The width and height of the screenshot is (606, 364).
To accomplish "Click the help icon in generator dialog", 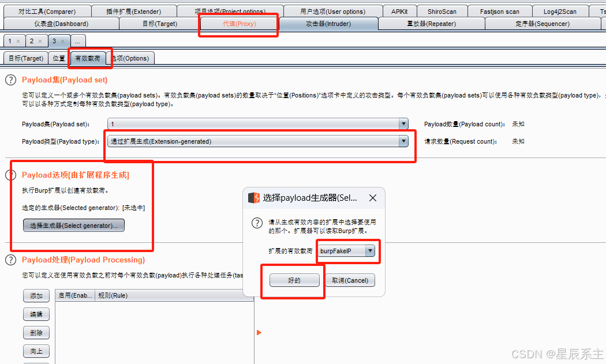I will pos(257,223).
